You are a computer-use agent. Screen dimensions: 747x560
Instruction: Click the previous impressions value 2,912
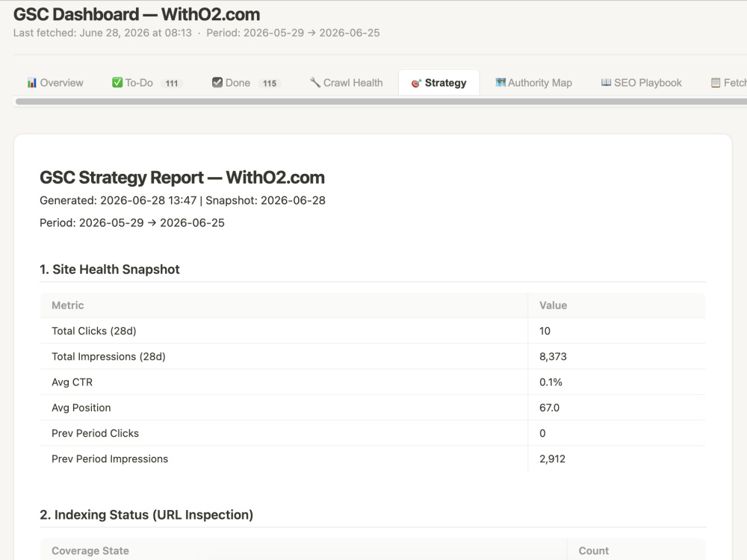click(x=552, y=459)
